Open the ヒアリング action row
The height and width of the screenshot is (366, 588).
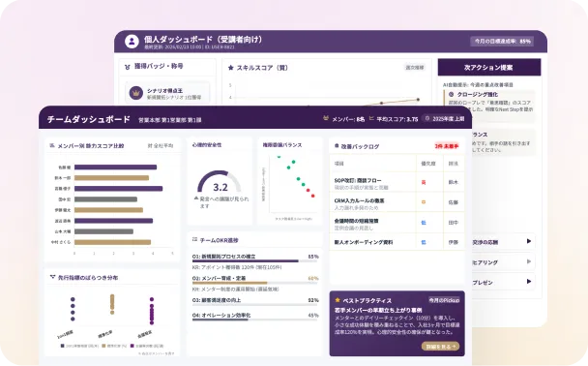(x=503, y=261)
